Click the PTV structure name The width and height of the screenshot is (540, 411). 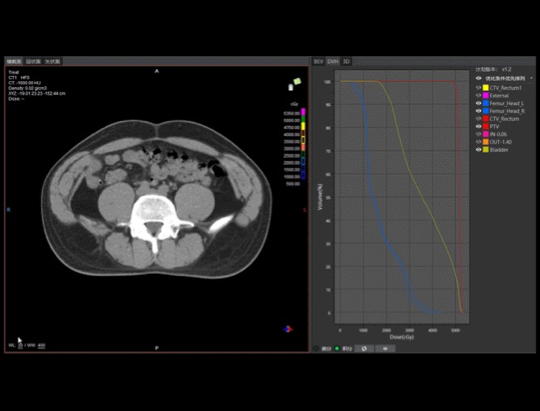click(494, 126)
